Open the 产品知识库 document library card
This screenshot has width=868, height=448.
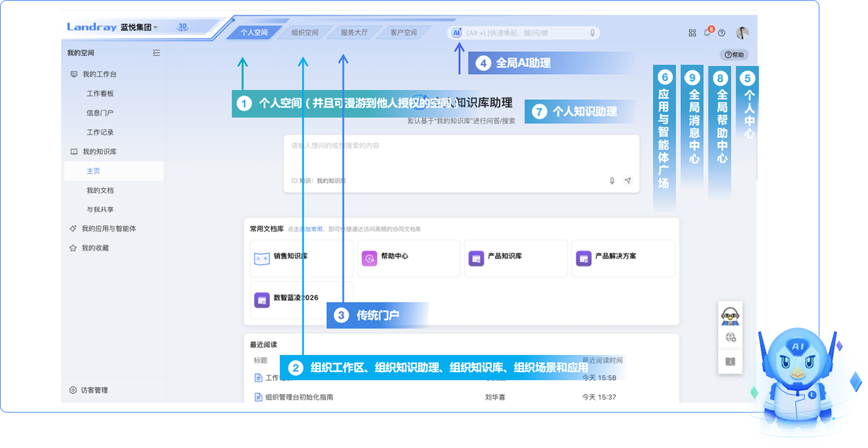pos(515,258)
